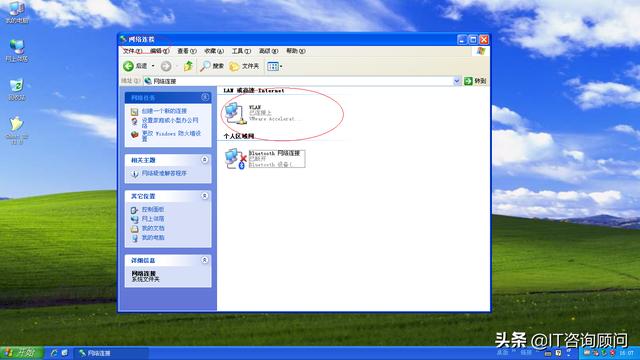Click set up home or small office network link

170,123
